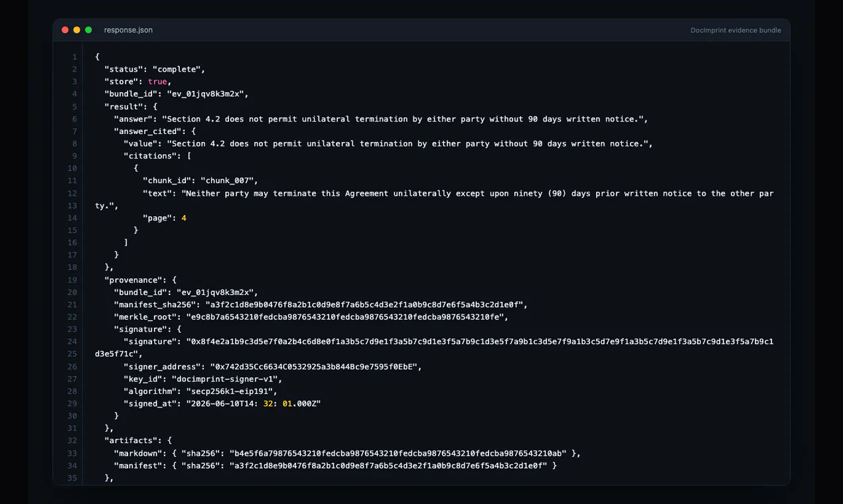Click the merkle_root hash value
843x504 pixels.
point(346,317)
